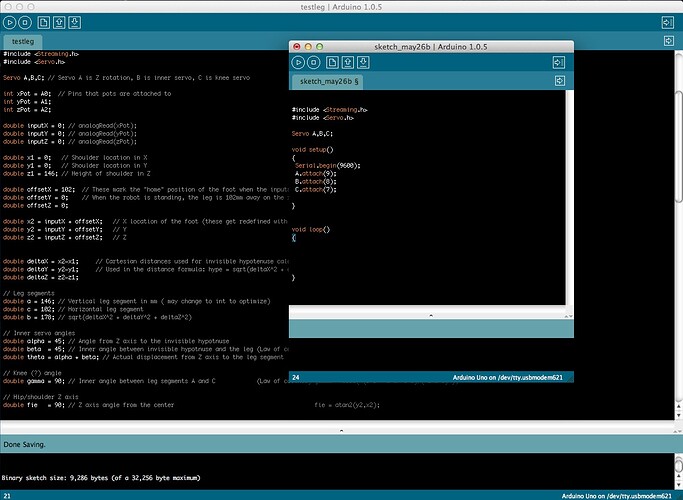The image size is (683, 500).
Task: Click Open sketch icon in sketch_may26b window
Action: point(348,62)
